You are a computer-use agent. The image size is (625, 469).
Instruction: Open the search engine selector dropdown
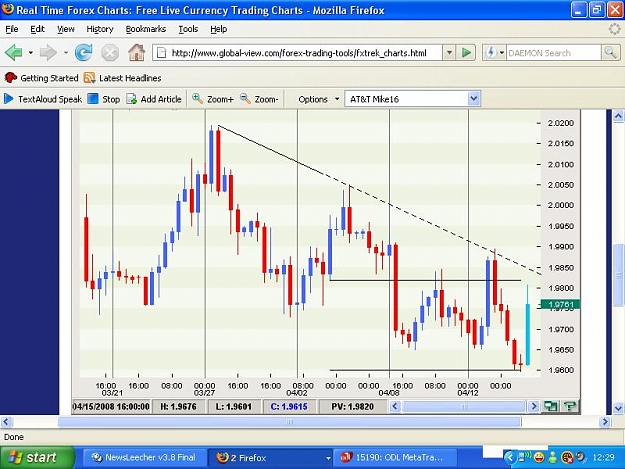point(502,53)
